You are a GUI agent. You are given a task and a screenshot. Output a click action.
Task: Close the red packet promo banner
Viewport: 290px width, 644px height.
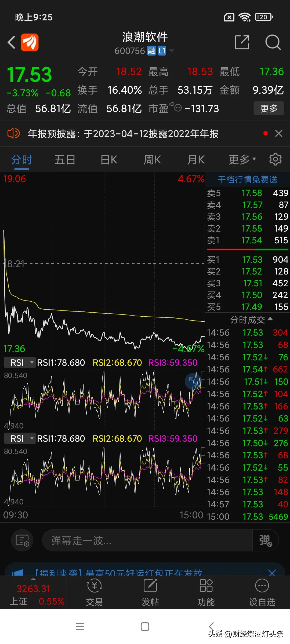coord(272,573)
